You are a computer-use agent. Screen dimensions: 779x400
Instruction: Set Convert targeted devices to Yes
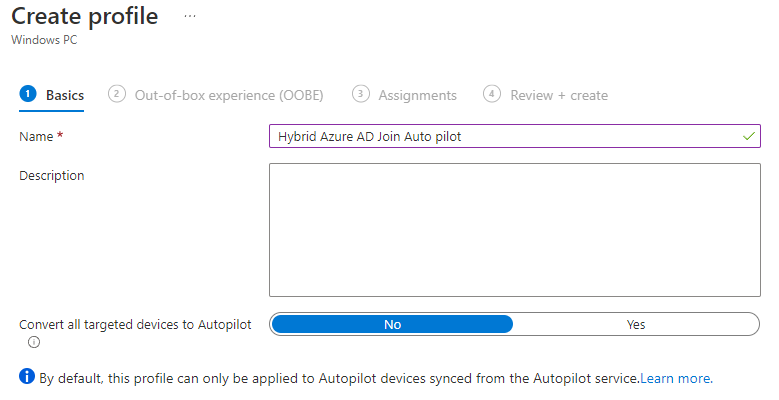[x=636, y=324]
